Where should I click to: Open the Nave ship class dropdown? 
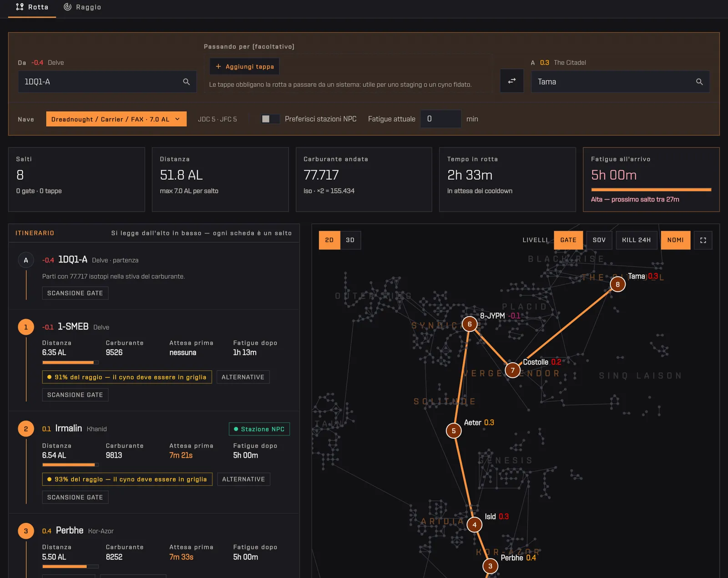[x=116, y=119]
